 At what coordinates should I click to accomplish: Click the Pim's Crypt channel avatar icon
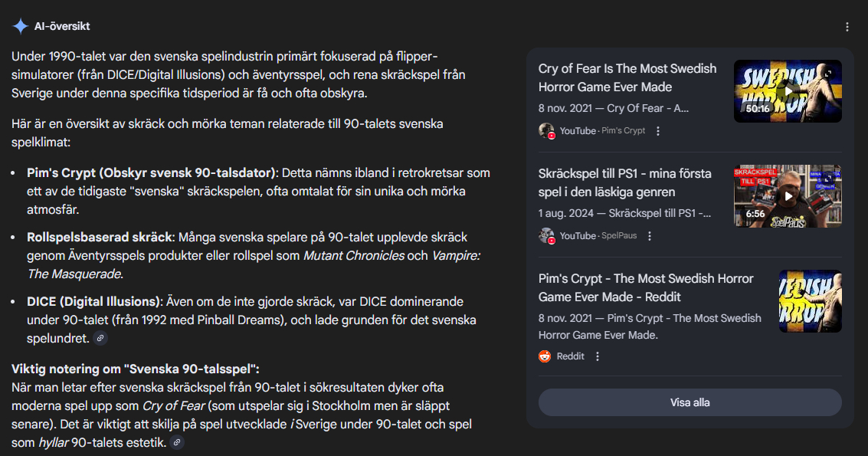pyautogui.click(x=546, y=131)
